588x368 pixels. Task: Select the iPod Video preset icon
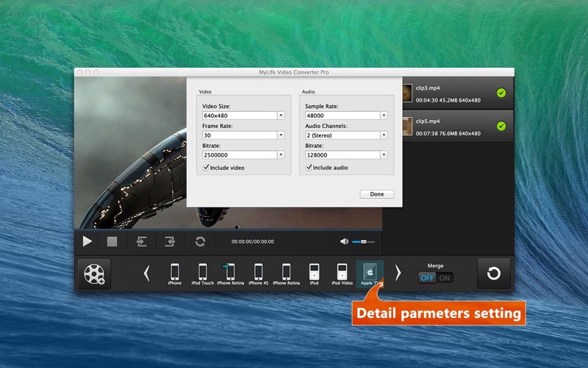point(342,272)
